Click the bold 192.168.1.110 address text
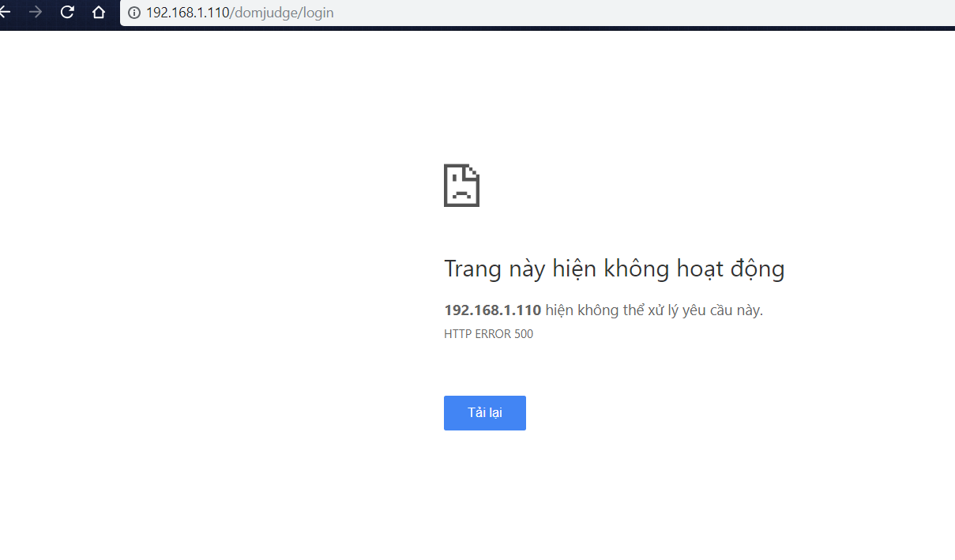955x560 pixels. point(491,310)
